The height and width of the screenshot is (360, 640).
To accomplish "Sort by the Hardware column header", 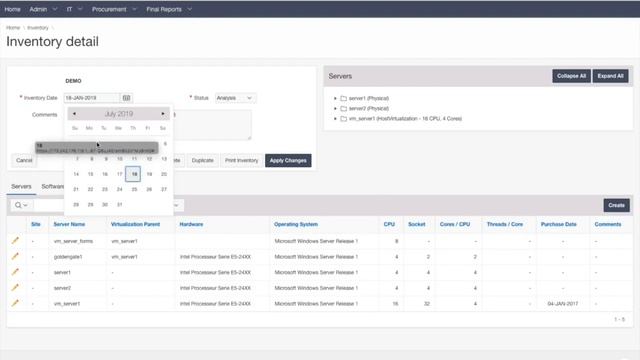I will tap(191, 224).
